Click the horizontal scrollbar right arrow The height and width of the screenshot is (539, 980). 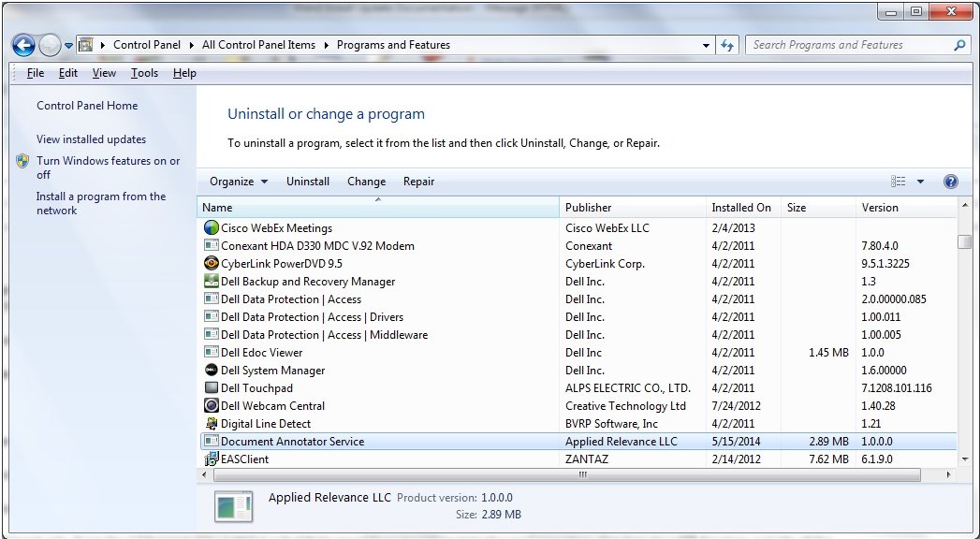click(949, 475)
